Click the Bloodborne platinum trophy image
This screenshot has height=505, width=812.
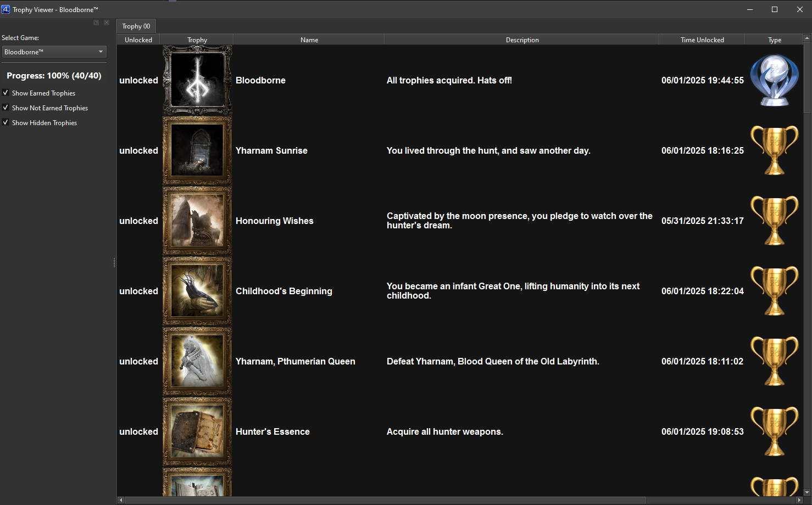pos(197,80)
